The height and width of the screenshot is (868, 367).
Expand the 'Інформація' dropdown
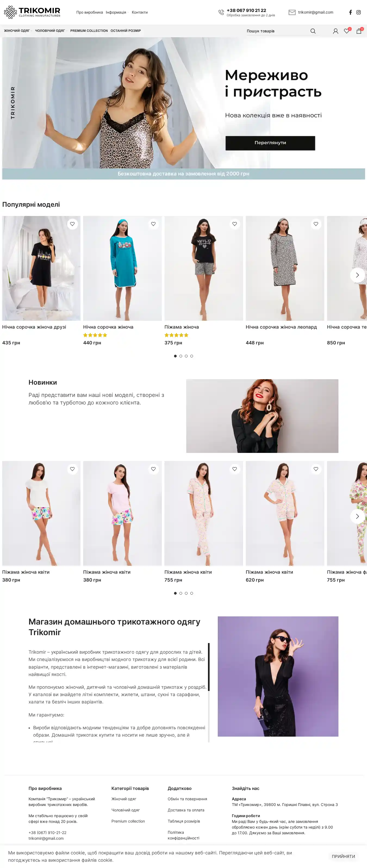(116, 13)
